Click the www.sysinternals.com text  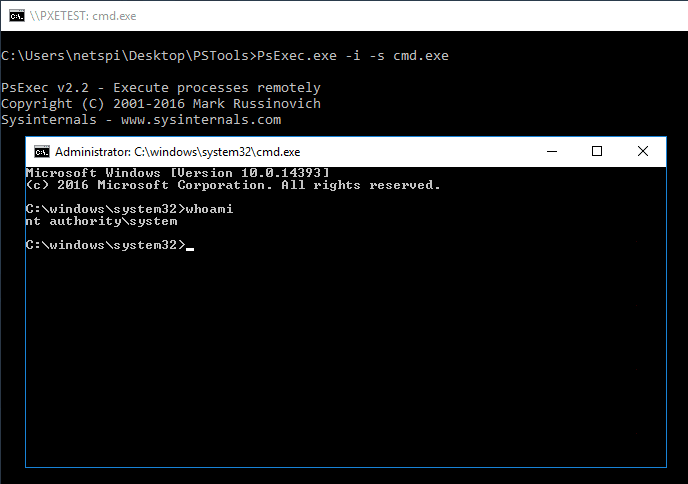pyautogui.click(x=201, y=120)
